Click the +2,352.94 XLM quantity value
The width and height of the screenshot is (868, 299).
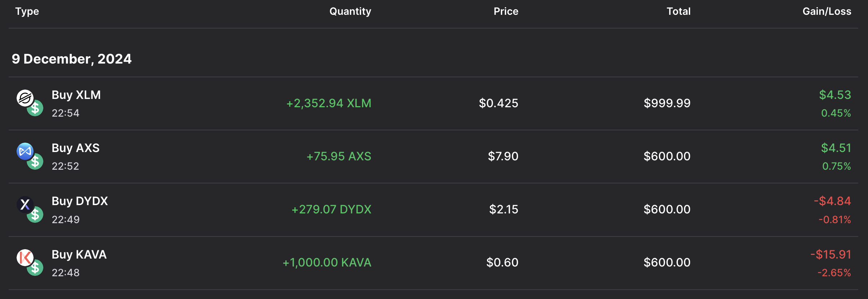pyautogui.click(x=329, y=103)
